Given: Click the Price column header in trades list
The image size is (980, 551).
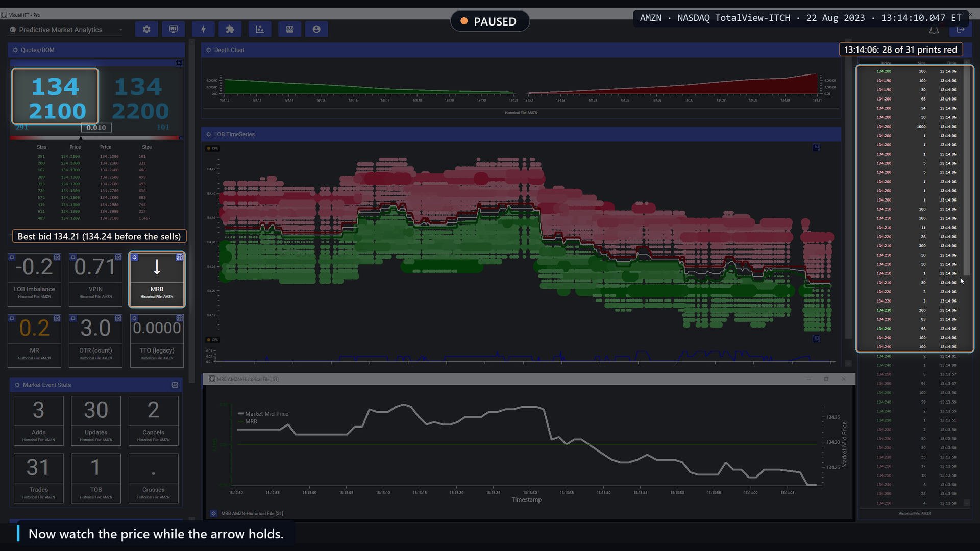Looking at the screenshot, I should point(886,63).
